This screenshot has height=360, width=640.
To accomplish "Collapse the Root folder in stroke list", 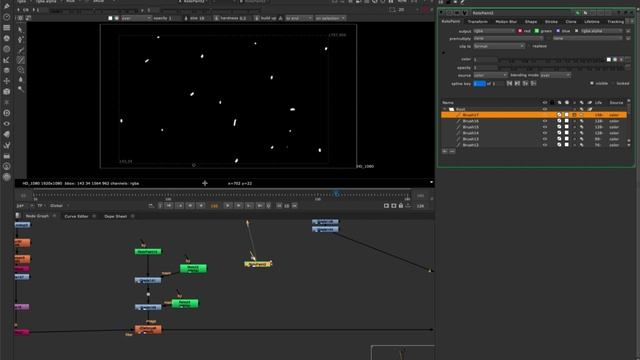I will (445, 109).
